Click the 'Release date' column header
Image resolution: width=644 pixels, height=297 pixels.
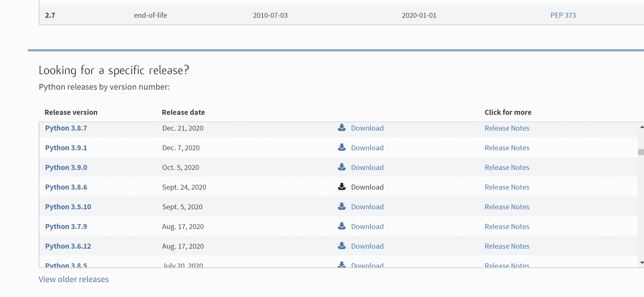pos(183,112)
